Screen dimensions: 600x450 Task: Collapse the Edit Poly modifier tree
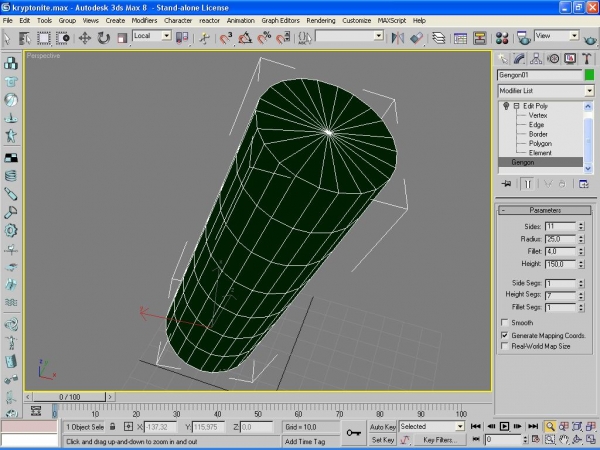pyautogui.click(x=516, y=106)
